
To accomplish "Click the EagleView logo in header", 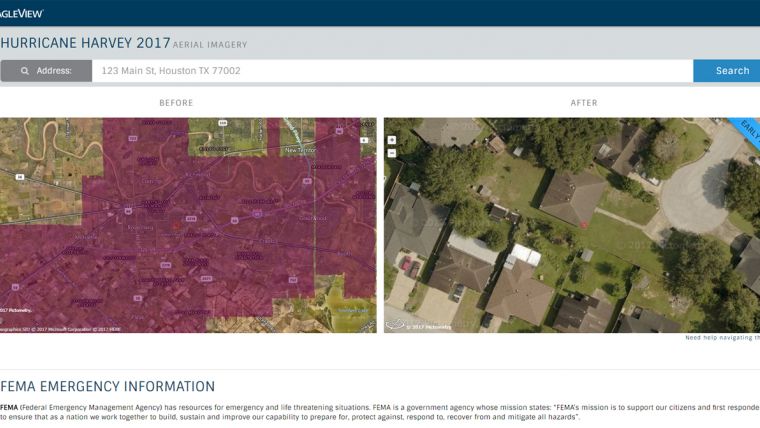I will (21, 14).
